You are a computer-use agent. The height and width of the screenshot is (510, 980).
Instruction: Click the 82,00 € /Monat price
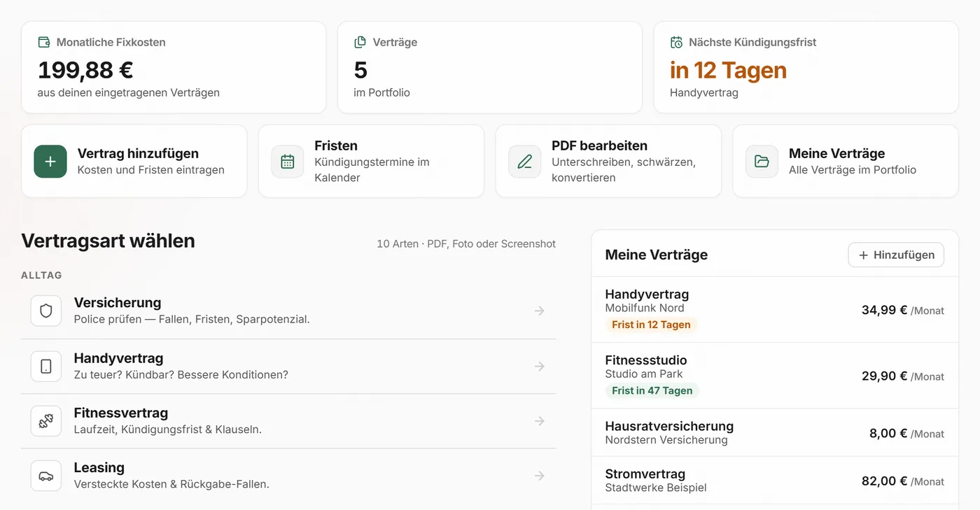point(903,481)
